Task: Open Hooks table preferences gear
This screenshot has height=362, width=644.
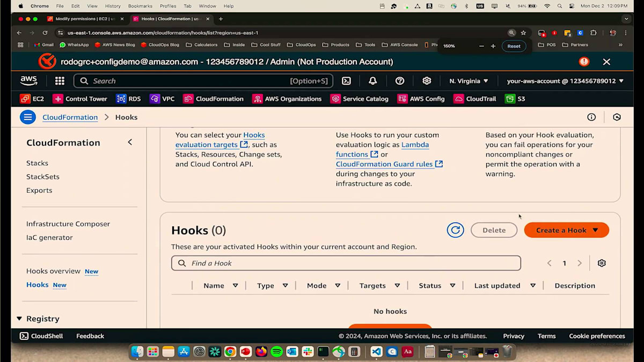Action: click(x=602, y=263)
